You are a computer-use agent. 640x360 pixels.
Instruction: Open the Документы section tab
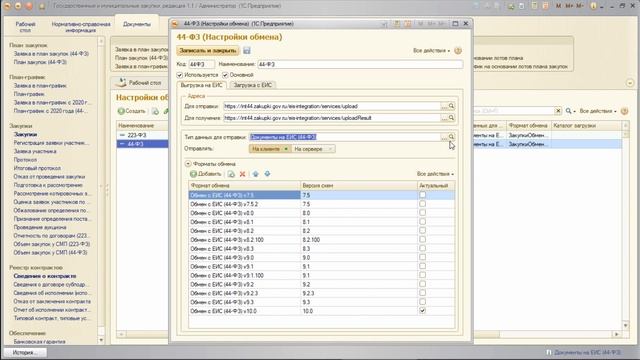137,24
